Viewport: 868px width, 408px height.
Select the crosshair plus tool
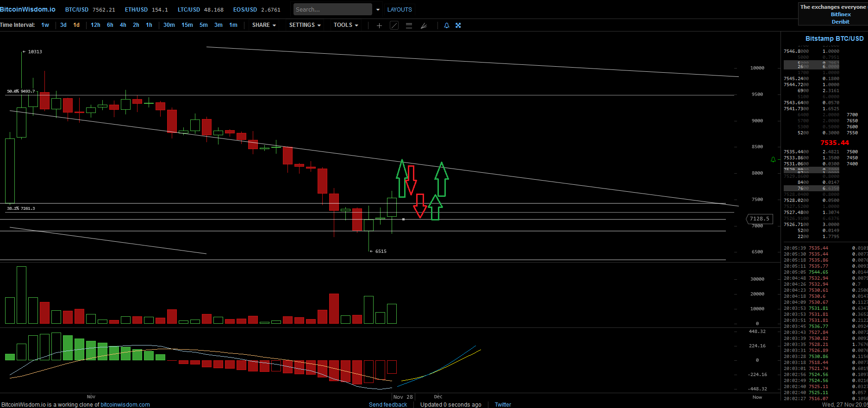379,25
